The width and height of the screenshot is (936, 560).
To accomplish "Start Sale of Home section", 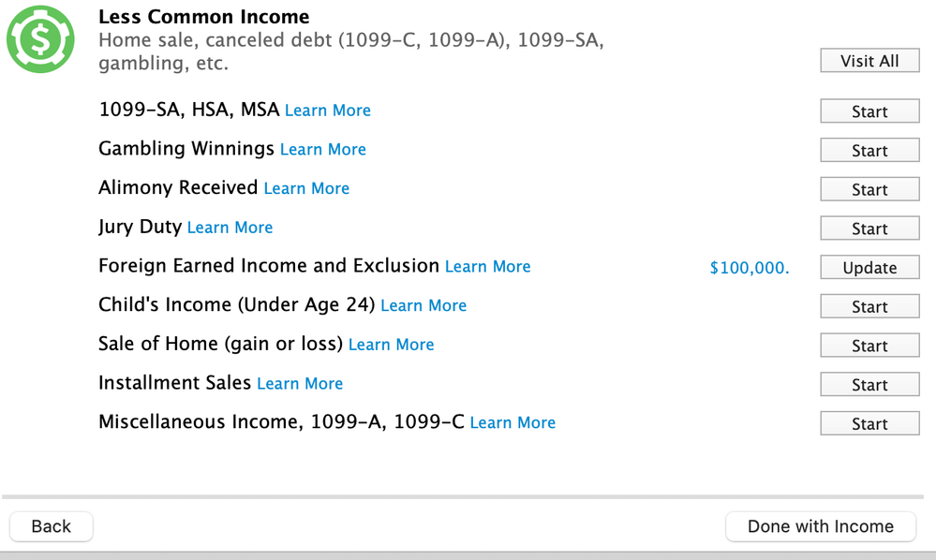I will 869,346.
